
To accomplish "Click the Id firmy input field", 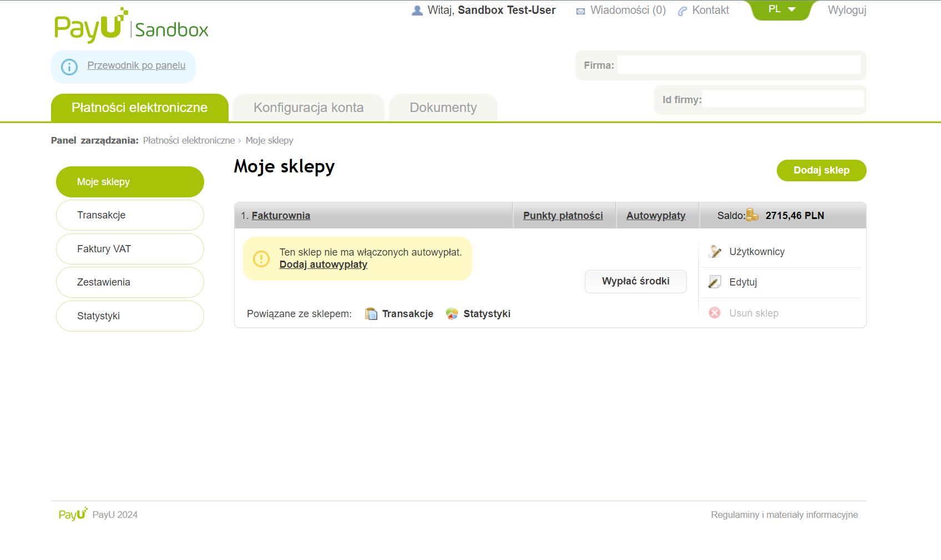I will point(783,99).
